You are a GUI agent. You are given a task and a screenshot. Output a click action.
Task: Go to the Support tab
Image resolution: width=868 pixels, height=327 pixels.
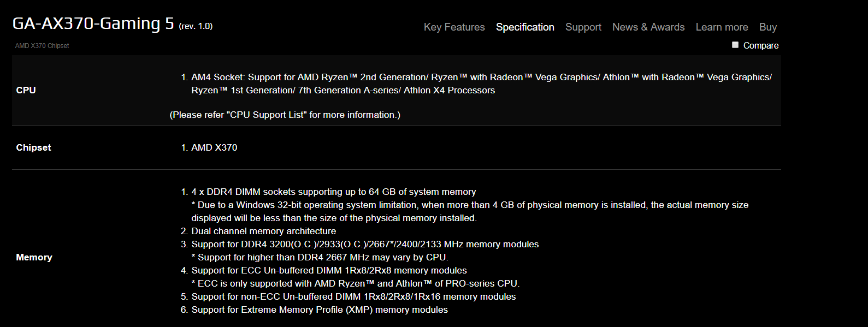tap(583, 27)
